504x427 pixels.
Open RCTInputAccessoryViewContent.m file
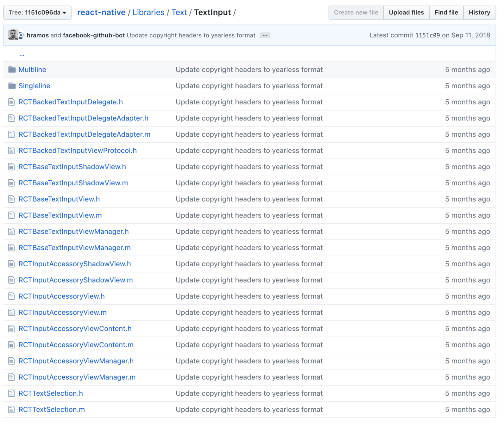(x=76, y=345)
